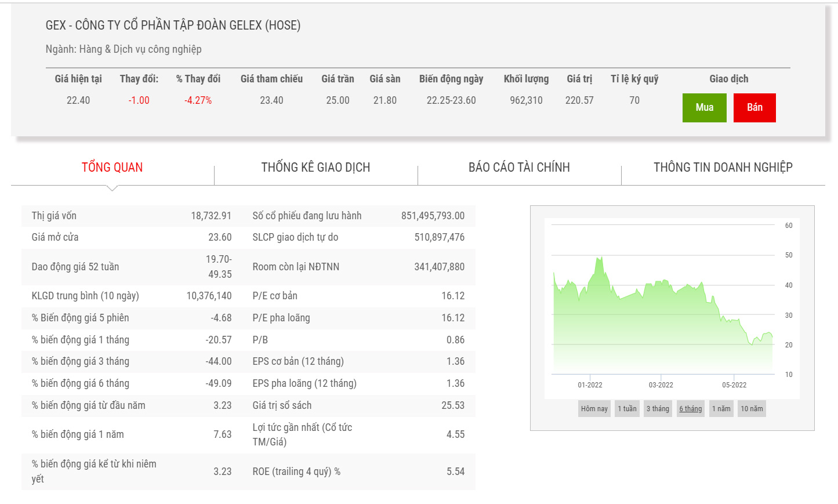The image size is (838, 504).
Task: Click the red Bán sell button
Action: [x=754, y=108]
